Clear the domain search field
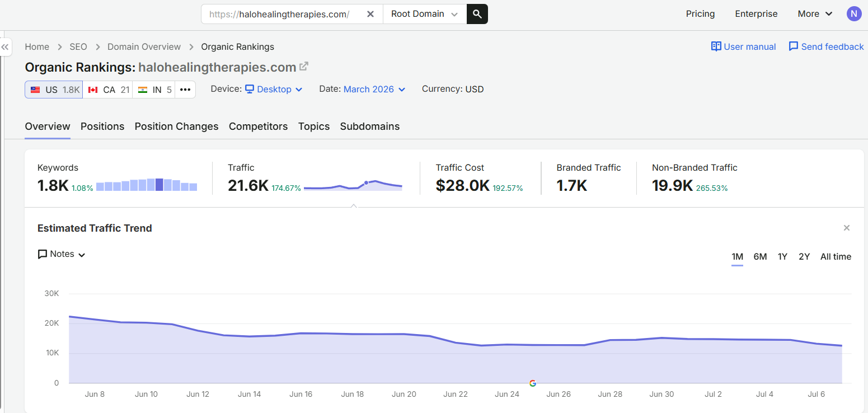Viewport: 868px width, 413px height. 370,14
